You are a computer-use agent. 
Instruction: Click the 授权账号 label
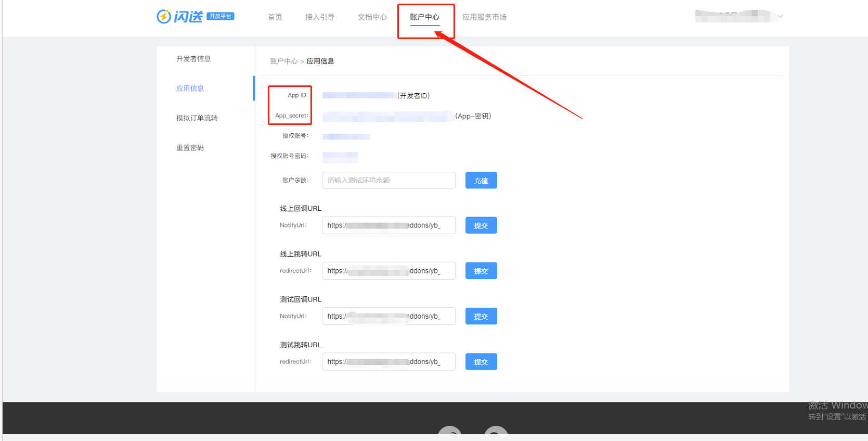click(295, 136)
